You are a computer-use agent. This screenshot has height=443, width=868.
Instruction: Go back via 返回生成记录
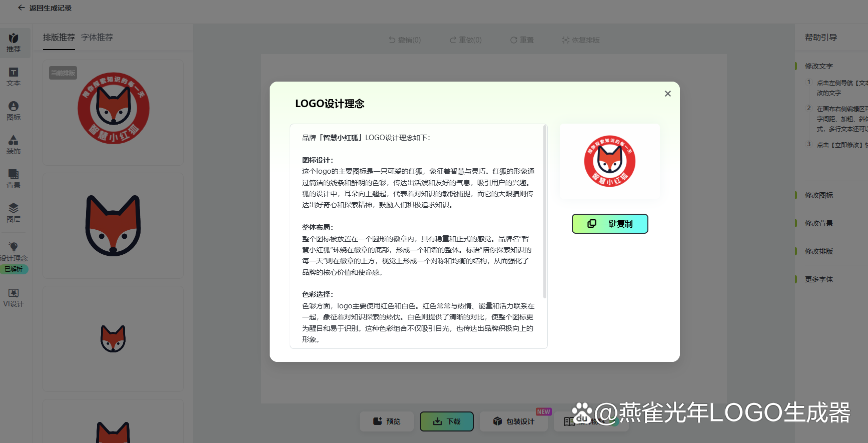pos(45,8)
